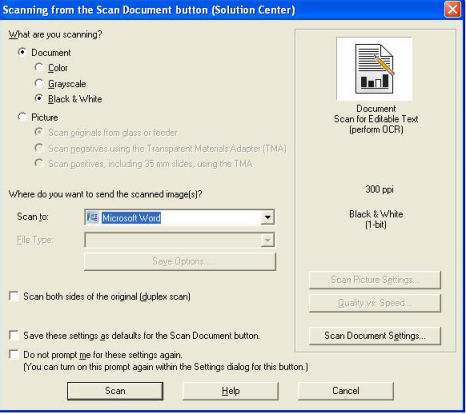This screenshot has width=466, height=414.
Task: Check Save these settings as defaults
Action: (14, 335)
